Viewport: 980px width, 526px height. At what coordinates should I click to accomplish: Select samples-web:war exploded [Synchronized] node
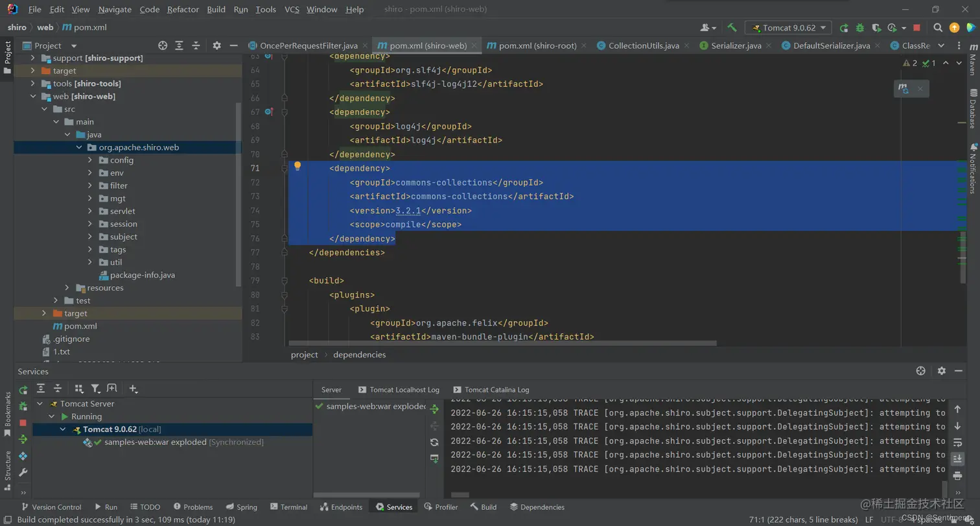click(x=173, y=442)
